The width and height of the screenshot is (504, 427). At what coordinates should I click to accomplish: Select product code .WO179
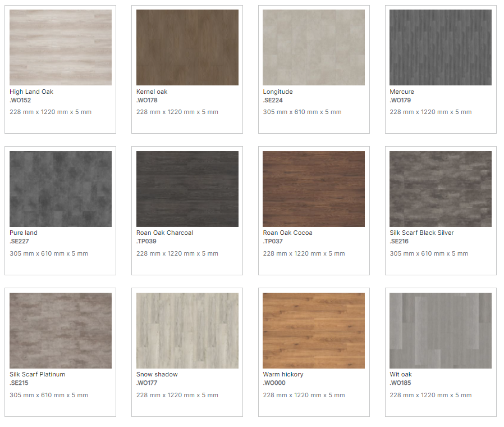pos(400,100)
